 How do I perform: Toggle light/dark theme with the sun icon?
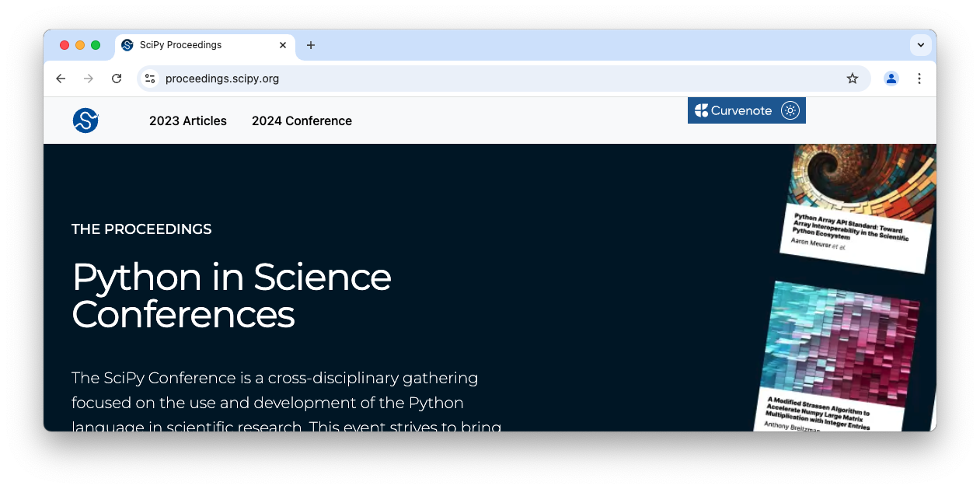point(790,110)
